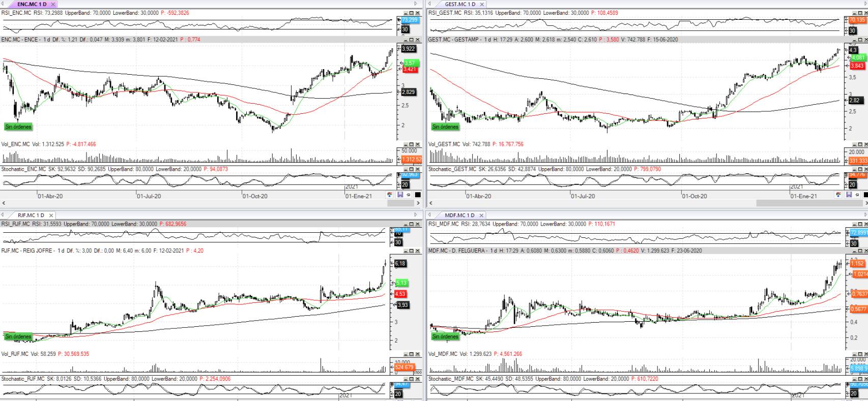868x401 pixels.
Task: Click the pin icon in the ENC.MC chart
Action: (409, 195)
